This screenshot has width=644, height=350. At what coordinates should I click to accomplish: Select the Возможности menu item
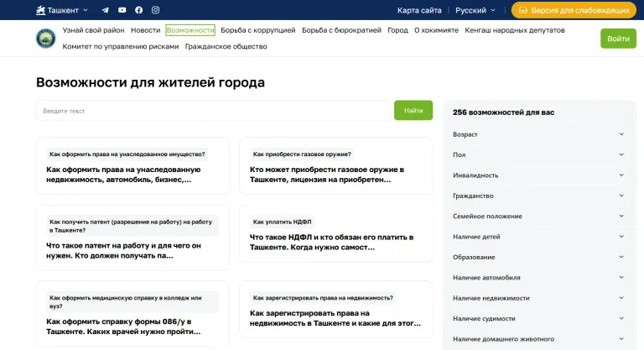click(x=190, y=30)
